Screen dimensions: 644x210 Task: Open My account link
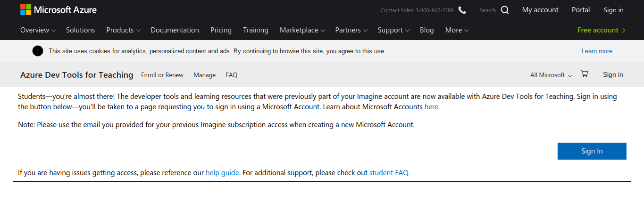point(540,10)
